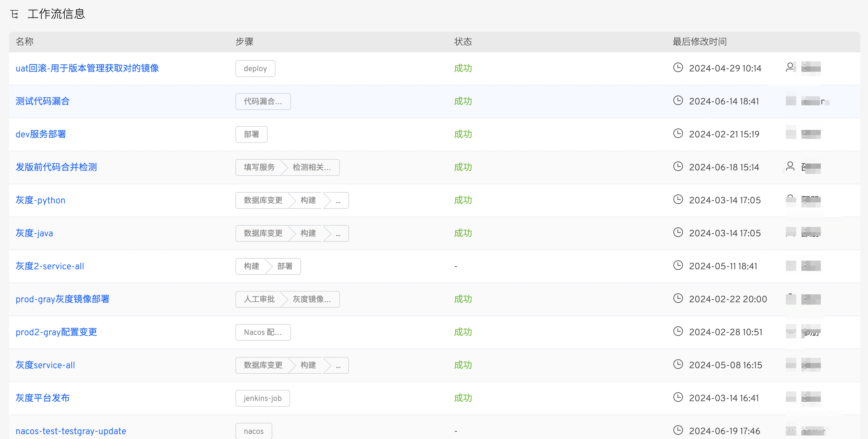868x439 pixels.
Task: Click user icon in 发版前代码合并检测 row
Action: [x=790, y=166]
